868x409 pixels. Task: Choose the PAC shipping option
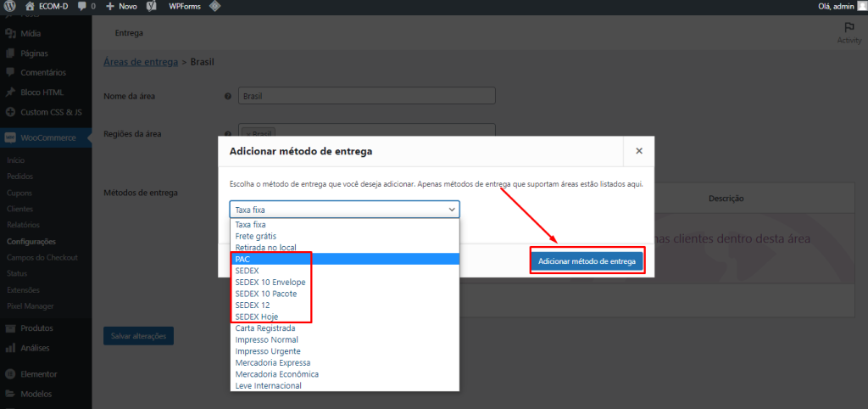[x=344, y=259]
